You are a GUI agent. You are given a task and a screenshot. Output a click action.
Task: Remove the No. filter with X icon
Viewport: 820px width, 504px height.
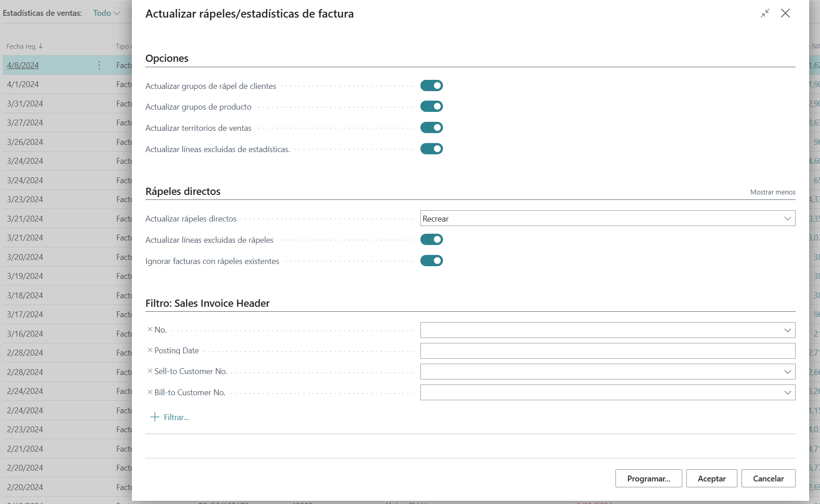pos(150,329)
